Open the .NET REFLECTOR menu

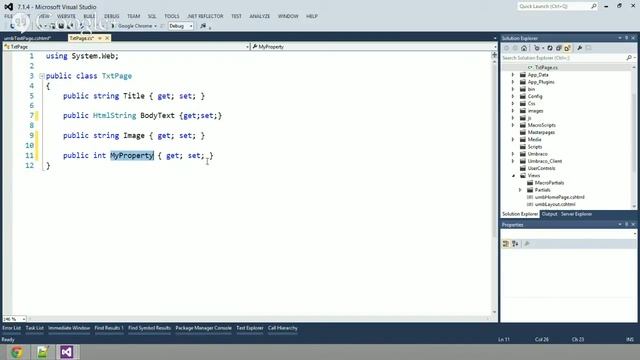[x=205, y=16]
